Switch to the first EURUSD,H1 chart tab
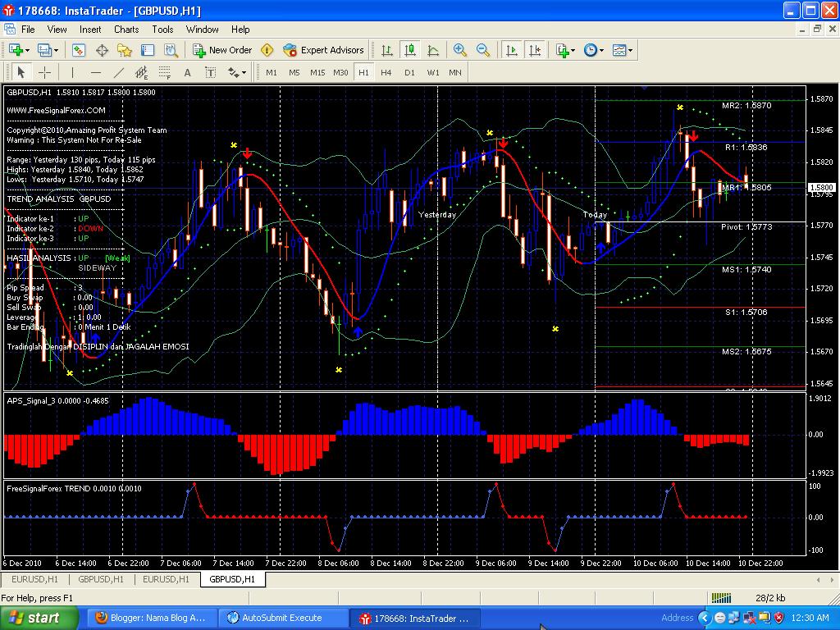The width and height of the screenshot is (840, 630). (x=34, y=579)
